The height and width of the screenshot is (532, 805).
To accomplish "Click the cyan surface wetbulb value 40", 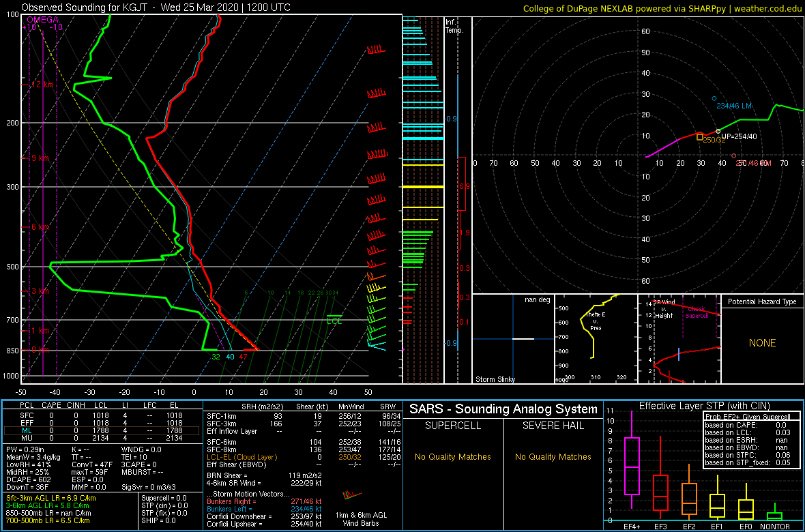I will [x=230, y=357].
